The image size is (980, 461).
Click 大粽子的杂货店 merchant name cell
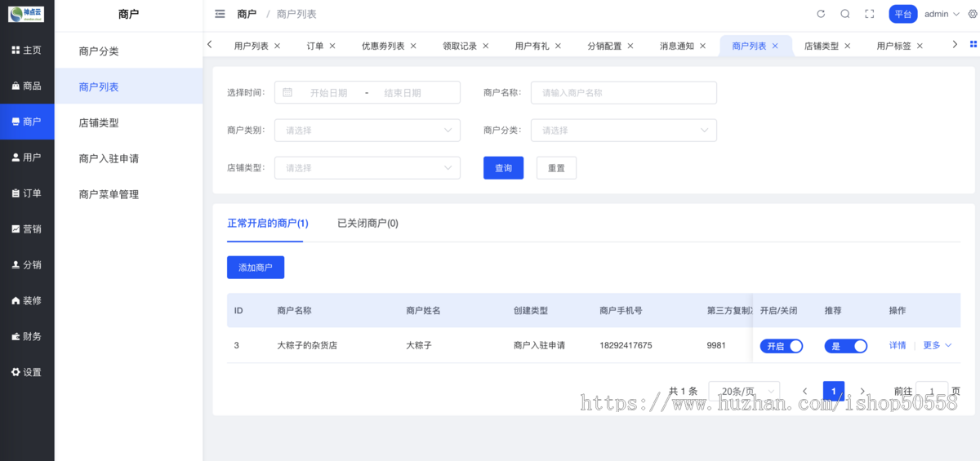(307, 346)
